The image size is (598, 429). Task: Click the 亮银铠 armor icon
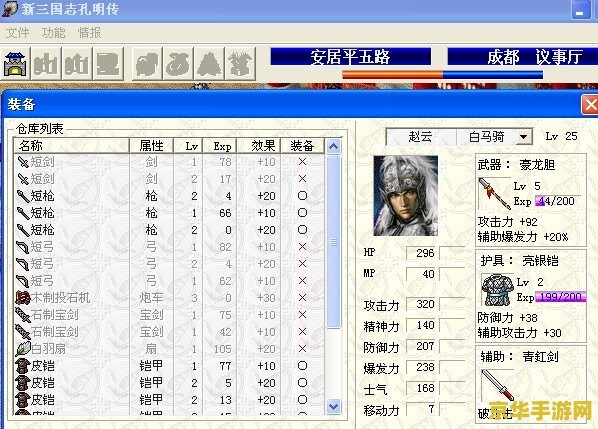click(x=498, y=290)
